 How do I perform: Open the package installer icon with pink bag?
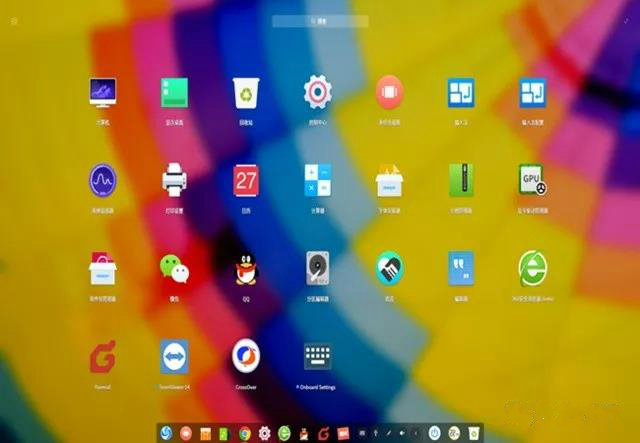tap(102, 268)
